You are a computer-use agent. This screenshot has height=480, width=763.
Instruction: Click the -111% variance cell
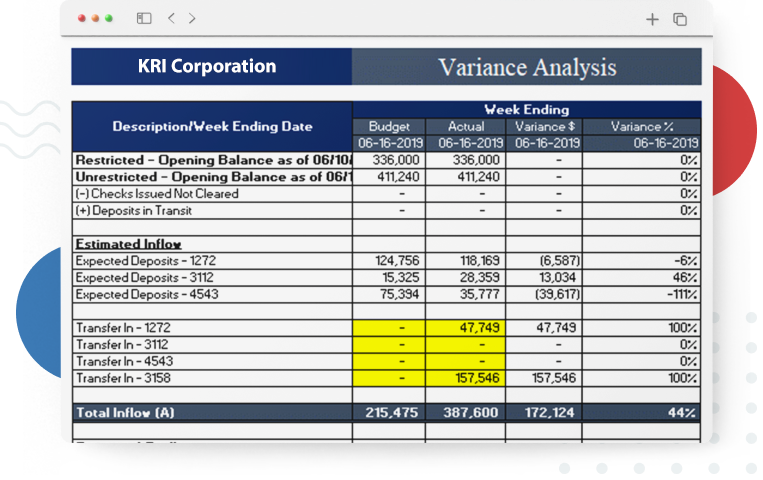642,294
